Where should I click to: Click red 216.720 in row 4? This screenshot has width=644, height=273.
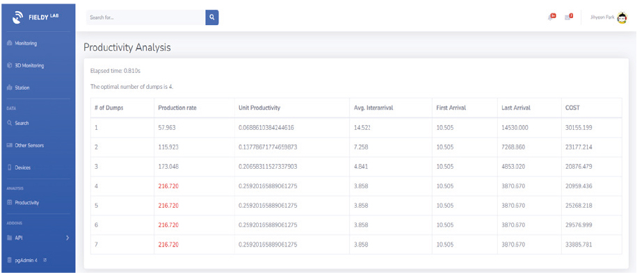168,186
